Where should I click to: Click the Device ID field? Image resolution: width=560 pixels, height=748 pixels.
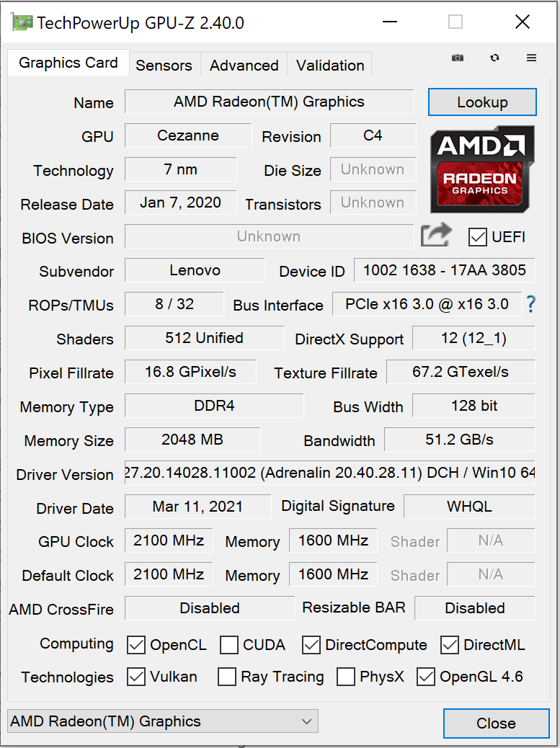(444, 270)
